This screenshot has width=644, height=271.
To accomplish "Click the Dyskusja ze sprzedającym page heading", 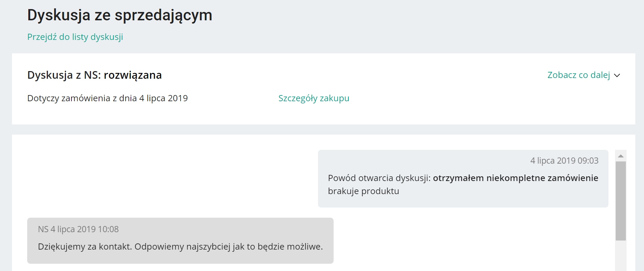I will pos(120,15).
